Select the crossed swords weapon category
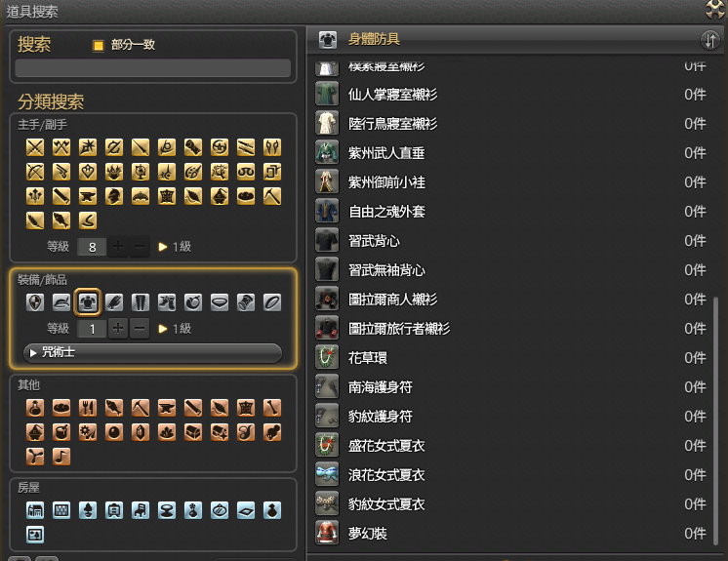 pyautogui.click(x=35, y=147)
